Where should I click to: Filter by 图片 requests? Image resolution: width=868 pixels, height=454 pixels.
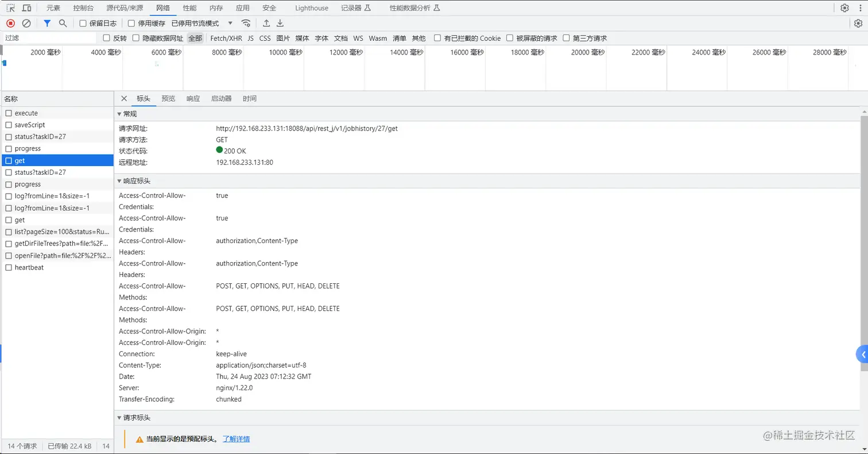[x=282, y=38]
